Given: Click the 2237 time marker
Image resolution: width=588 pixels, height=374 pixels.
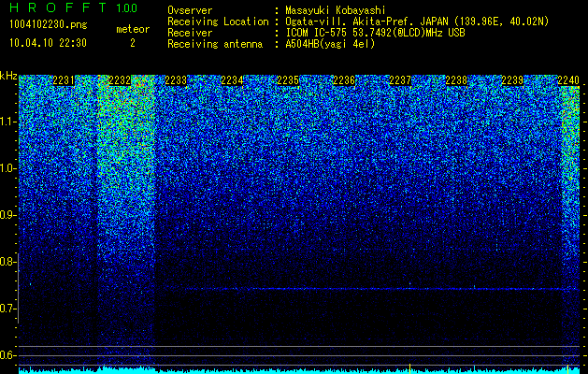Looking at the screenshot, I should (x=400, y=80).
